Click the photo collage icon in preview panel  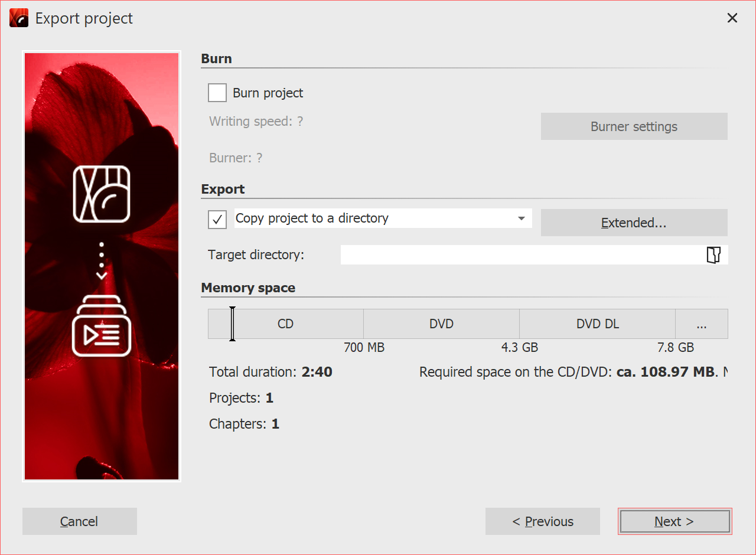pos(101,195)
